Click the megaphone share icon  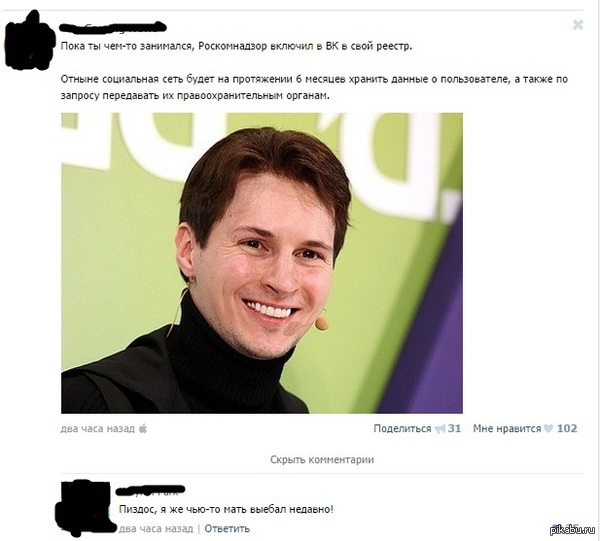click(x=440, y=429)
